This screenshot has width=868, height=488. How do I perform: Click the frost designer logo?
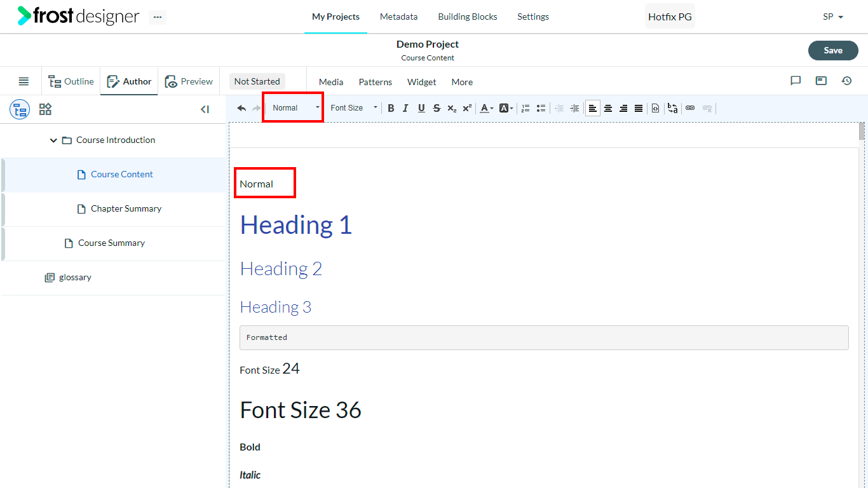click(78, 16)
